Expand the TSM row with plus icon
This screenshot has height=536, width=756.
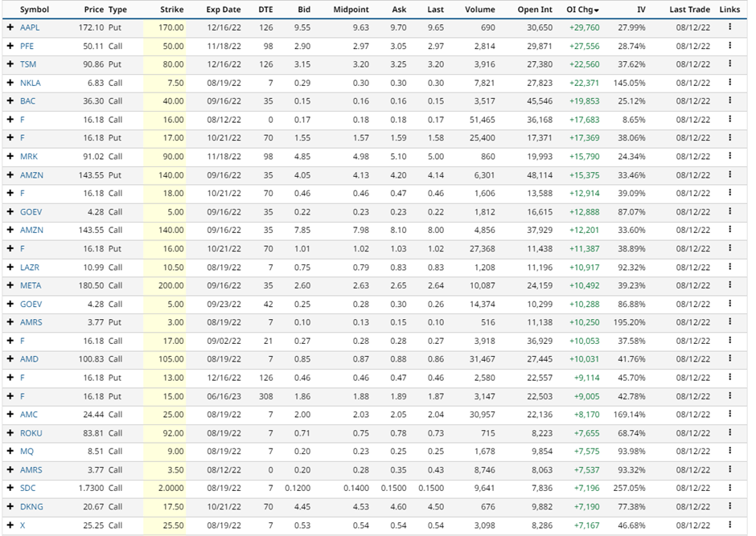click(x=10, y=64)
